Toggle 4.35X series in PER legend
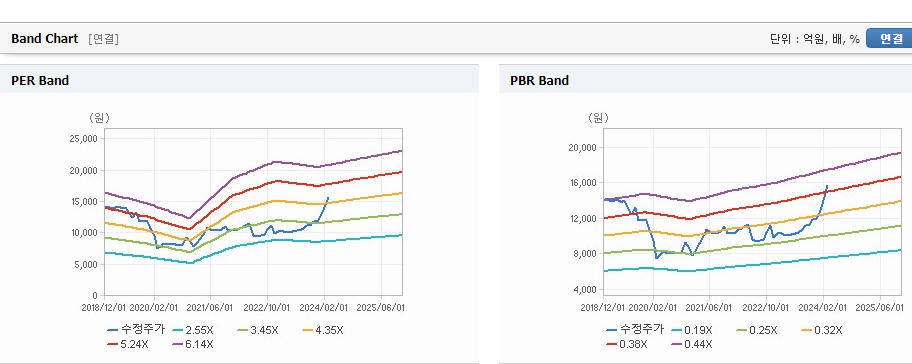 click(323, 330)
